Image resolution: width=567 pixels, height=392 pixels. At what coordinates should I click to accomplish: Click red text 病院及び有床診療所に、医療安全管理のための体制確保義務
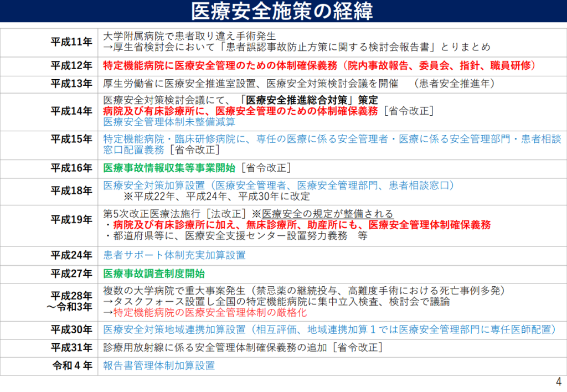coord(240,111)
